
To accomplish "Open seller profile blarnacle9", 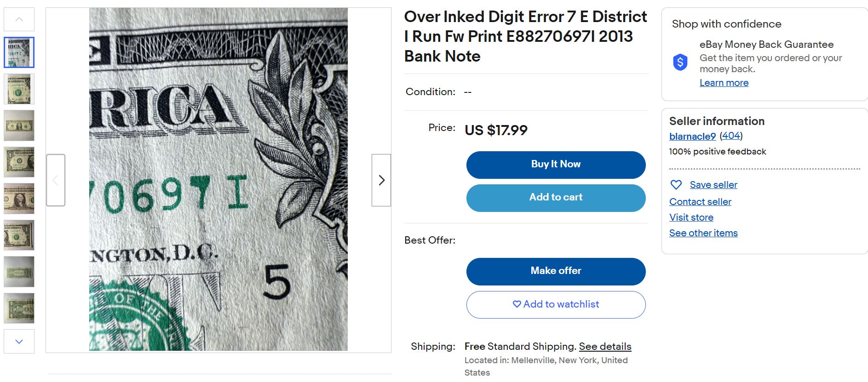I will [692, 137].
